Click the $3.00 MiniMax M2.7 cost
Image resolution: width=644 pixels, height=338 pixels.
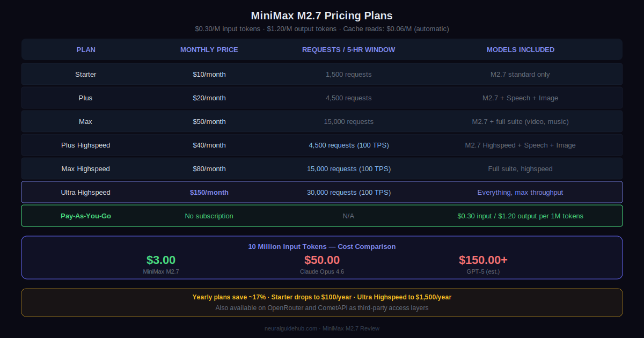161,260
